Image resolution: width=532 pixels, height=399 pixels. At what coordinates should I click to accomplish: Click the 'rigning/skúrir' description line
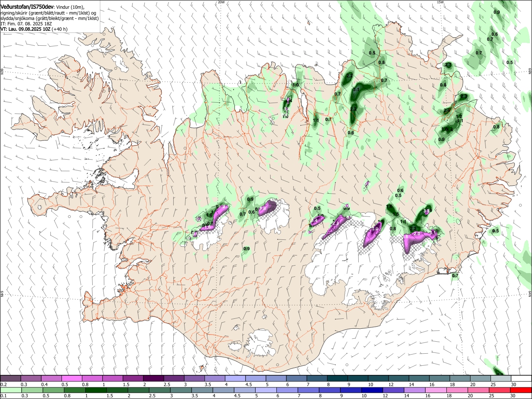point(48,13)
